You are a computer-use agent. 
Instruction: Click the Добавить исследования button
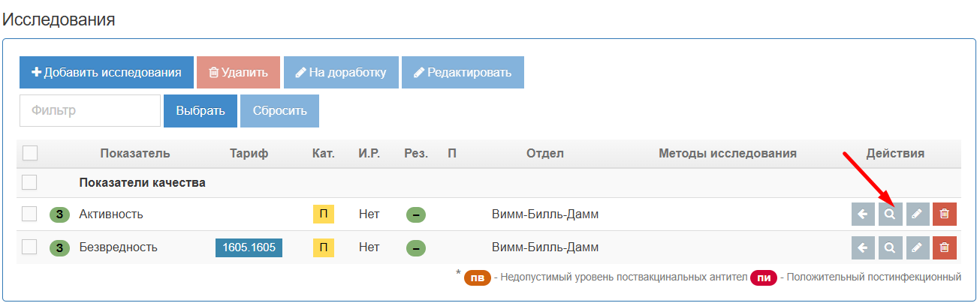(x=107, y=73)
